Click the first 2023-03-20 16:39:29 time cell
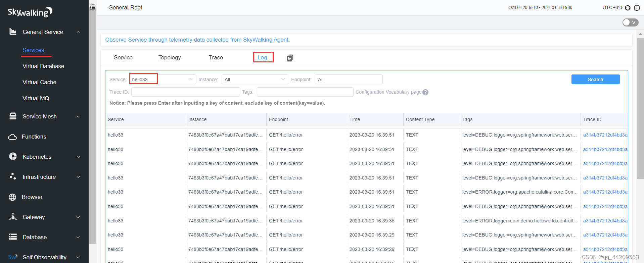The height and width of the screenshot is (263, 644). coord(372,235)
